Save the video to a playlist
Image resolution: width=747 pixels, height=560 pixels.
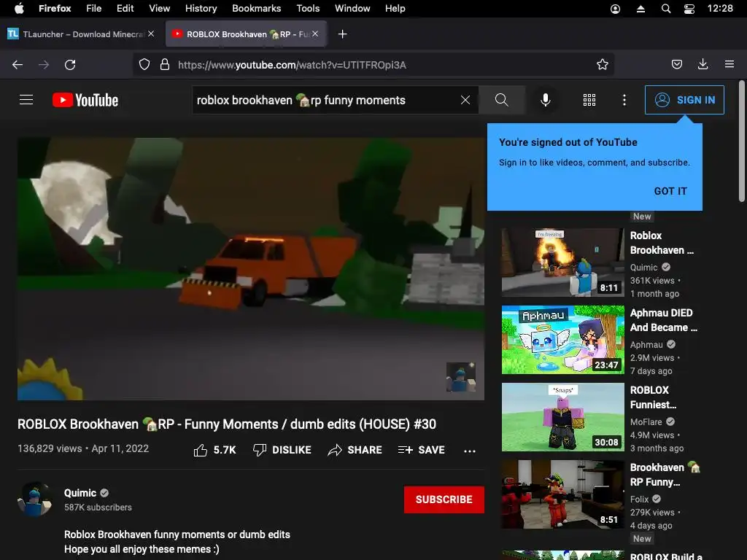coord(422,450)
